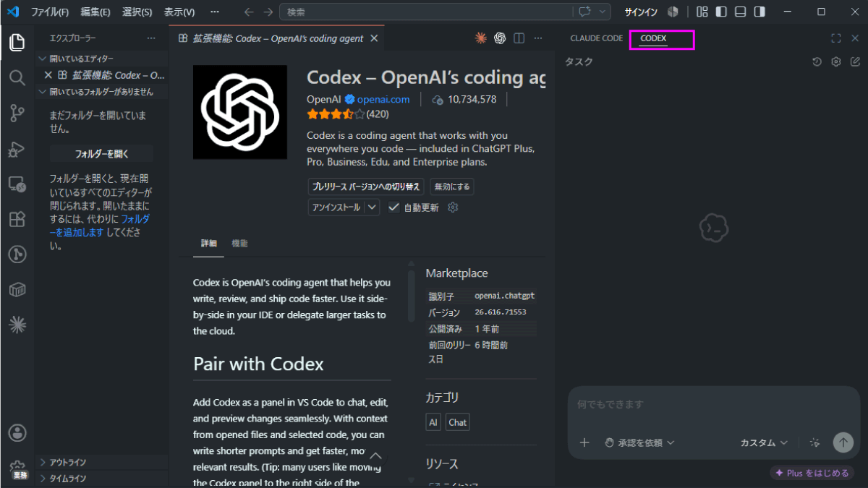This screenshot has height=488, width=868.
Task: Open the openai.com publisher link
Action: pyautogui.click(x=383, y=100)
